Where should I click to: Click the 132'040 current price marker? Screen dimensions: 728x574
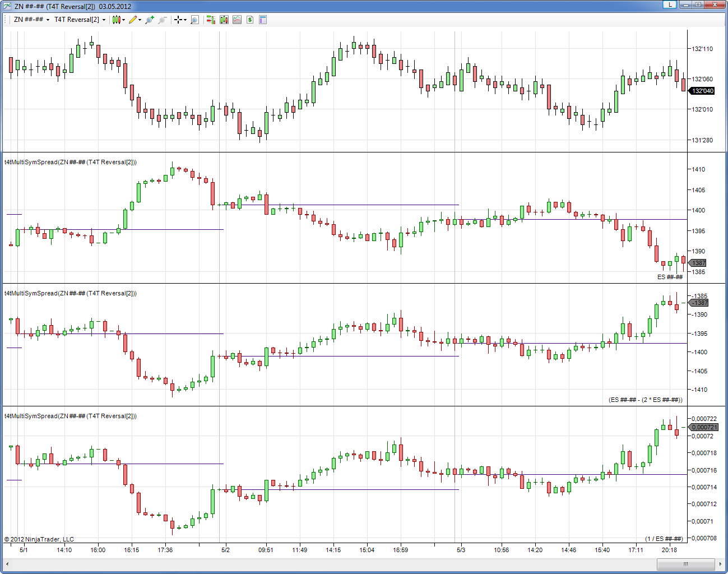pos(701,91)
